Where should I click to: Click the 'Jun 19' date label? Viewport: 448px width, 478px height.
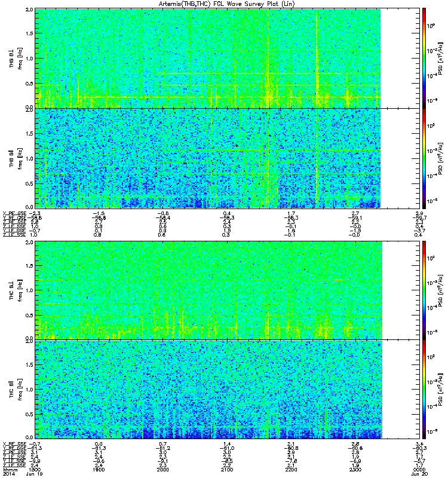pyautogui.click(x=34, y=474)
